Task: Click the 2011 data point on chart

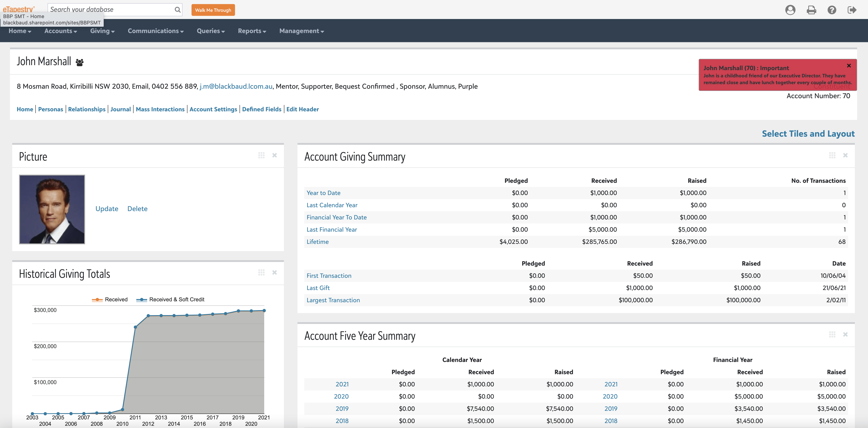Action: (x=135, y=327)
